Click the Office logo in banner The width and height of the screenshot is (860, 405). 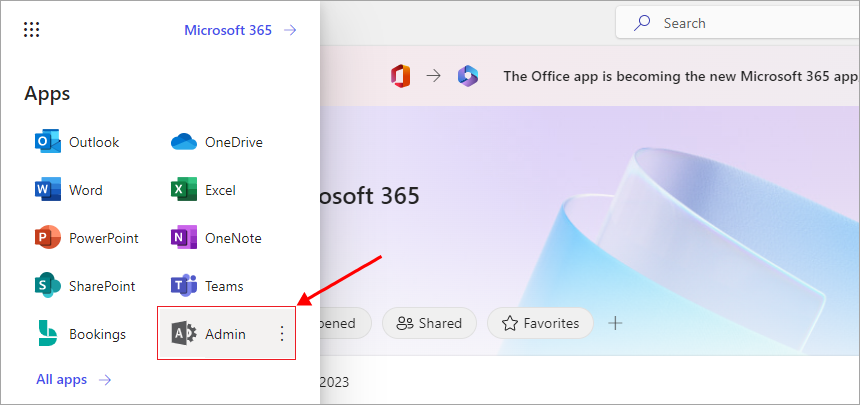402,76
